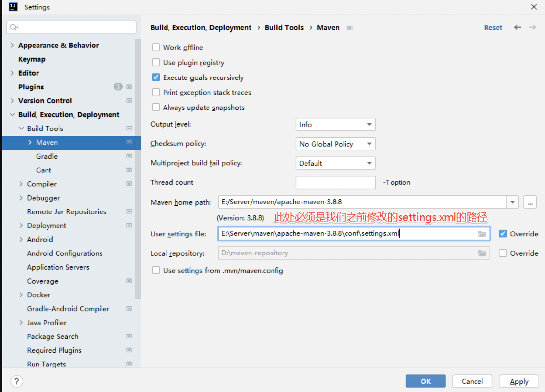Open the Checksum policy dropdown
This screenshot has height=392, width=545.
click(336, 144)
